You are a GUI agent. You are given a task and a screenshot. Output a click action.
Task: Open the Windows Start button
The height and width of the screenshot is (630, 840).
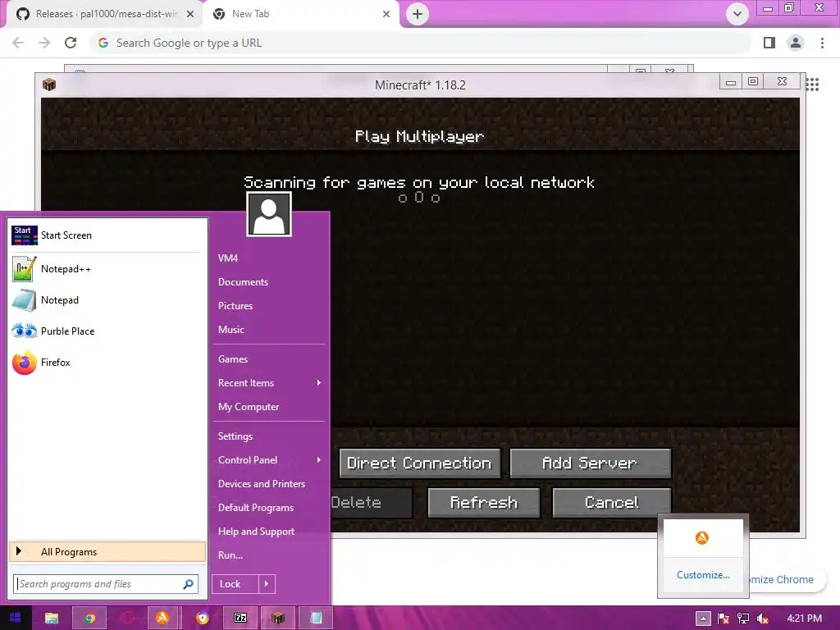[x=15, y=618]
